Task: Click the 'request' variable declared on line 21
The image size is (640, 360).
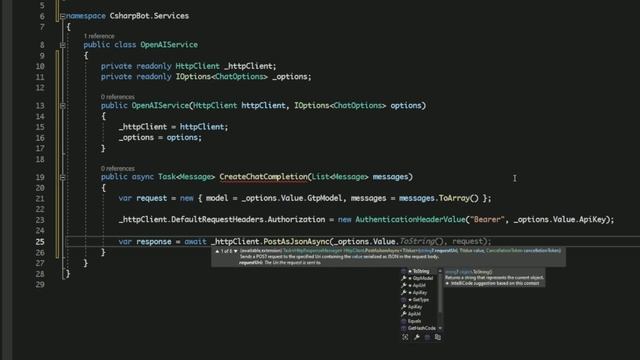Action: [x=151, y=198]
